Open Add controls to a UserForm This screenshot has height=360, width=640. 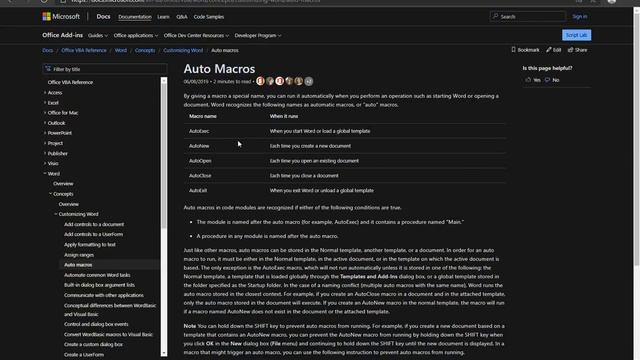point(93,234)
